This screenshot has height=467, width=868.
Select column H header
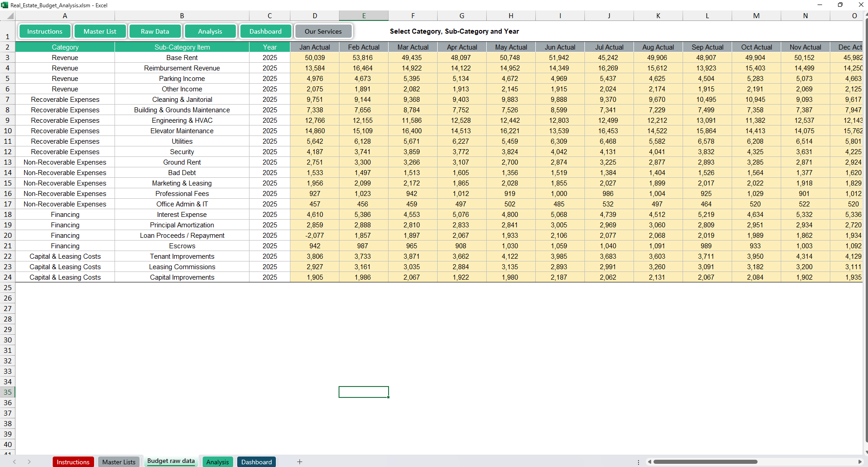[x=511, y=16]
